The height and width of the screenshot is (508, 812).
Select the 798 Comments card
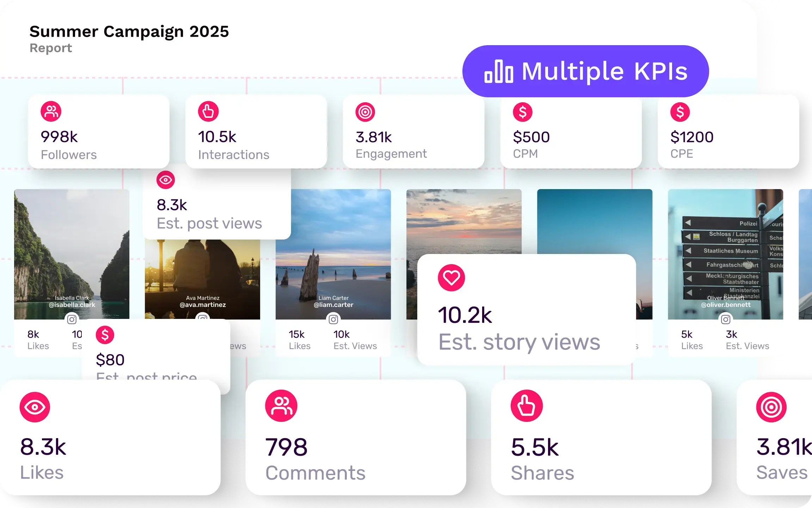356,437
